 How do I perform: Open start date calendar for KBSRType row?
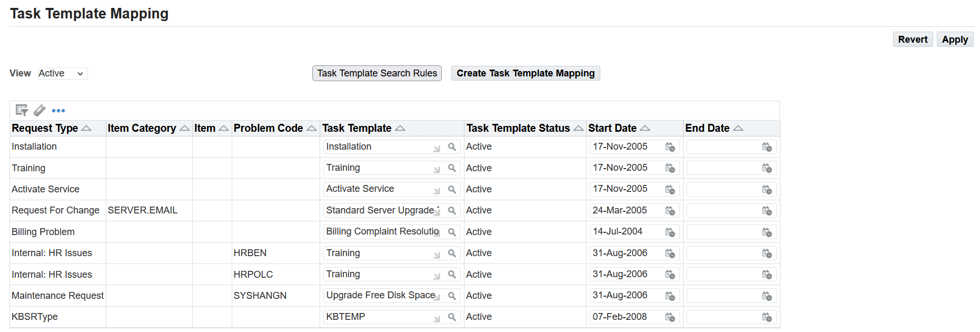(x=670, y=317)
